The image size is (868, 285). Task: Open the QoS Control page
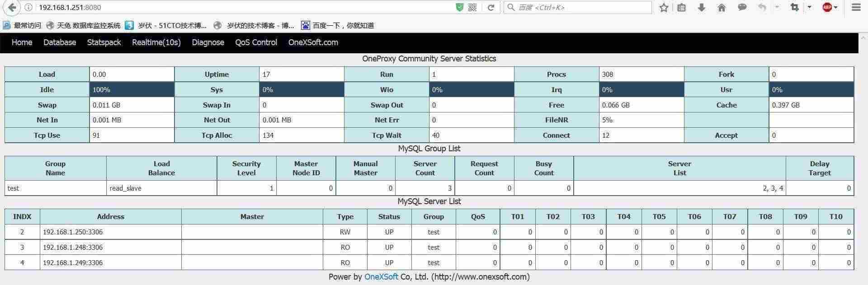pos(256,42)
